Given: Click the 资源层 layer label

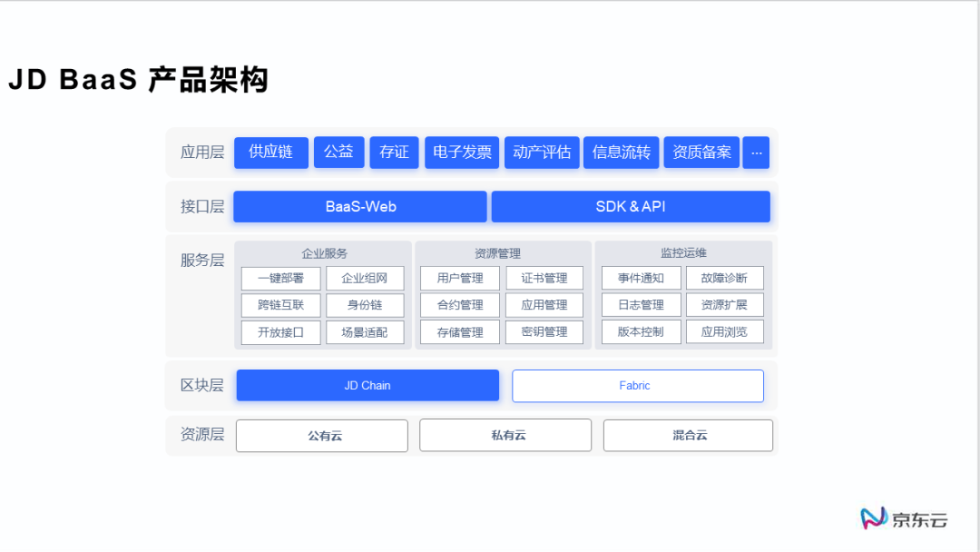Looking at the screenshot, I should tap(201, 435).
